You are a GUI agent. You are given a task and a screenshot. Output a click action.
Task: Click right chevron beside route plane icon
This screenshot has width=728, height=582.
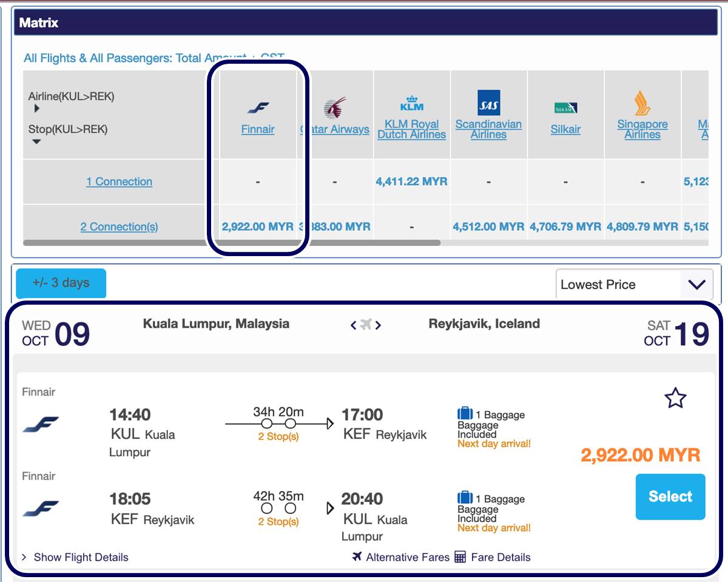378,325
